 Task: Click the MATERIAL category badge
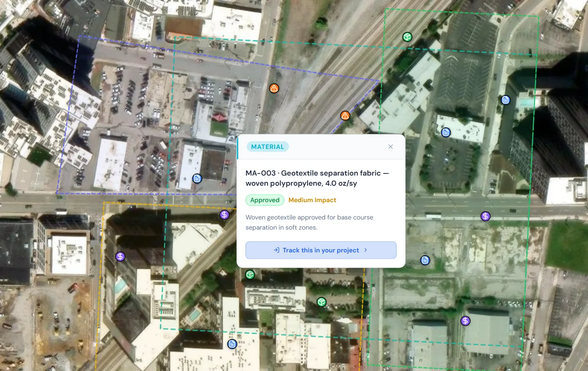point(267,147)
